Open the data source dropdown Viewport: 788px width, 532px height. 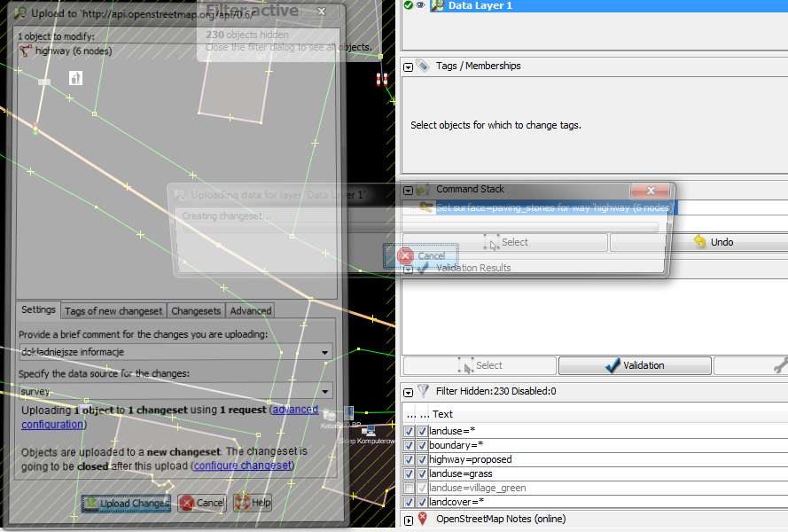pyautogui.click(x=325, y=391)
